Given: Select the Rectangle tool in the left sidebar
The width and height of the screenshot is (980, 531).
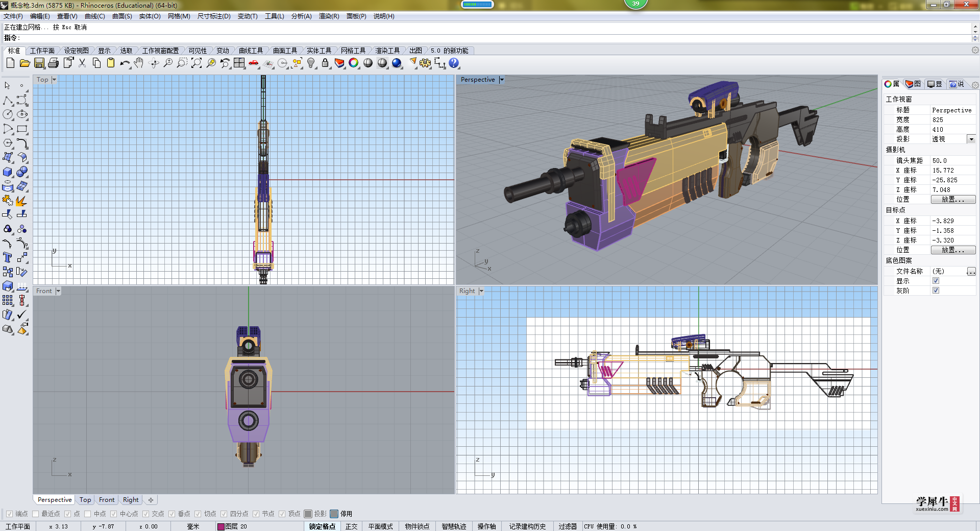Looking at the screenshot, I should [x=22, y=129].
